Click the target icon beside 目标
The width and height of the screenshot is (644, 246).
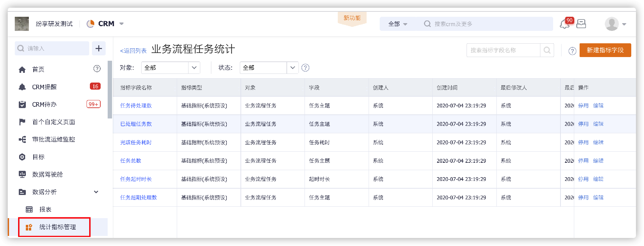pyautogui.click(x=22, y=157)
